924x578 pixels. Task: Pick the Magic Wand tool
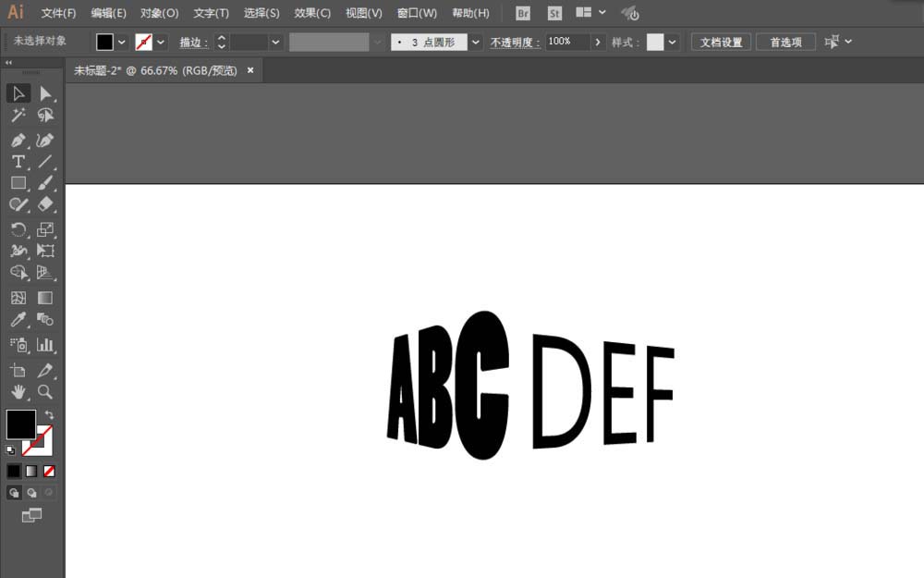[18, 115]
